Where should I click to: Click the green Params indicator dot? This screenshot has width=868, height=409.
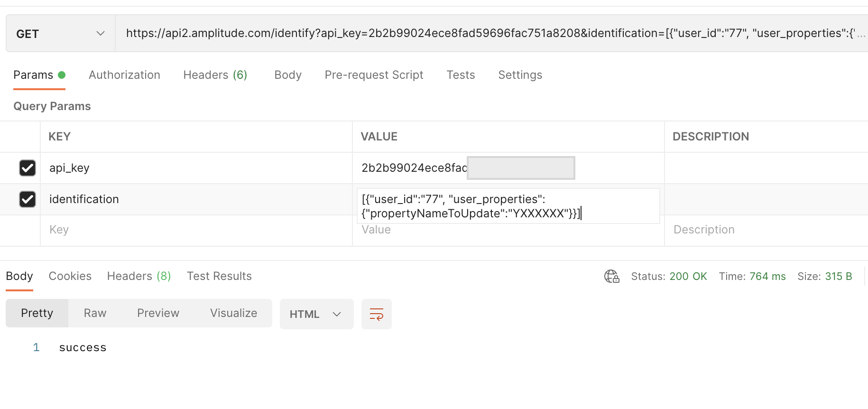point(62,75)
